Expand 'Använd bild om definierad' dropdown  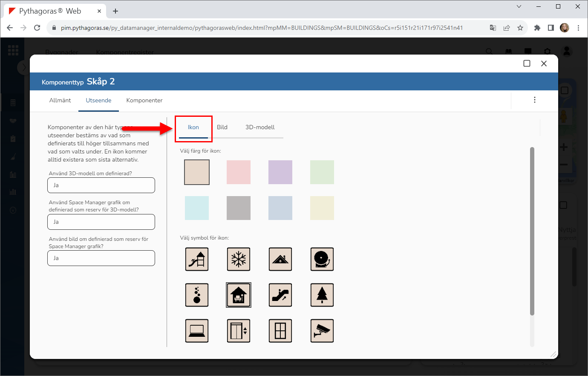tap(101, 258)
